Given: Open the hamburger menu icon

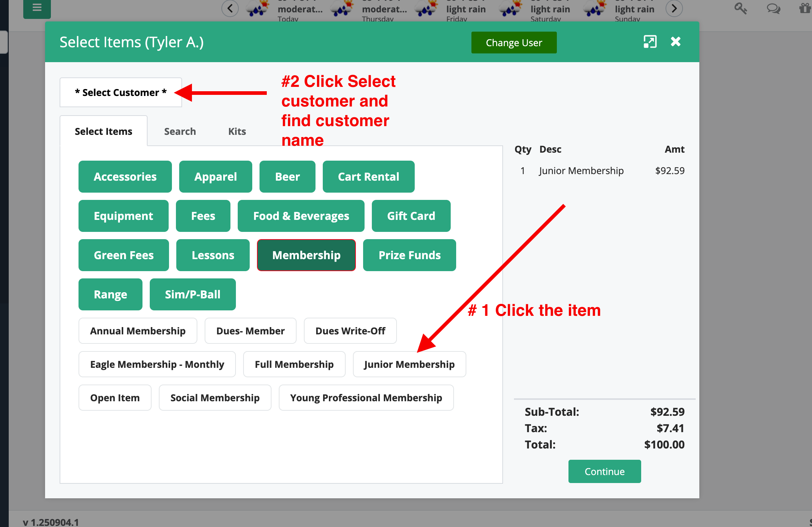Looking at the screenshot, I should pos(37,7).
